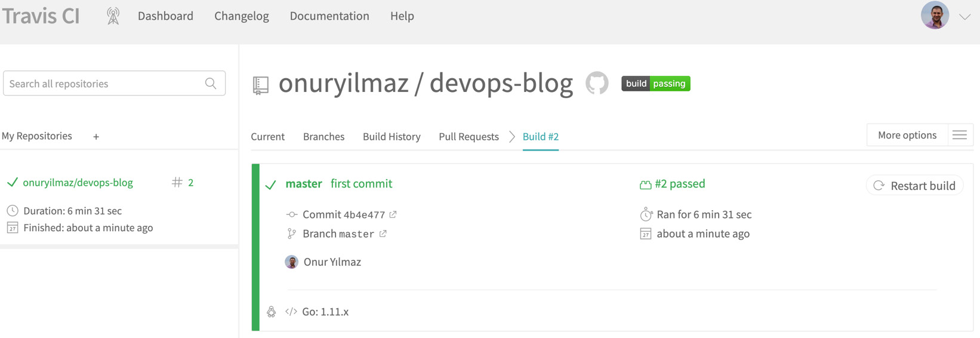980x338 pixels.
Task: Click the sidebar passed checkmark icon
Action: 13,182
